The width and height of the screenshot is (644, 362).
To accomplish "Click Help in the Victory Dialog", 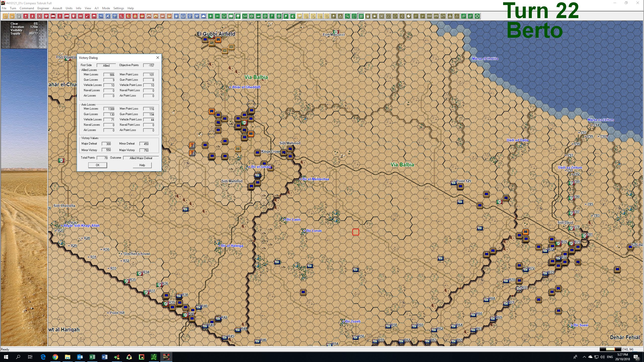I will coord(142,165).
